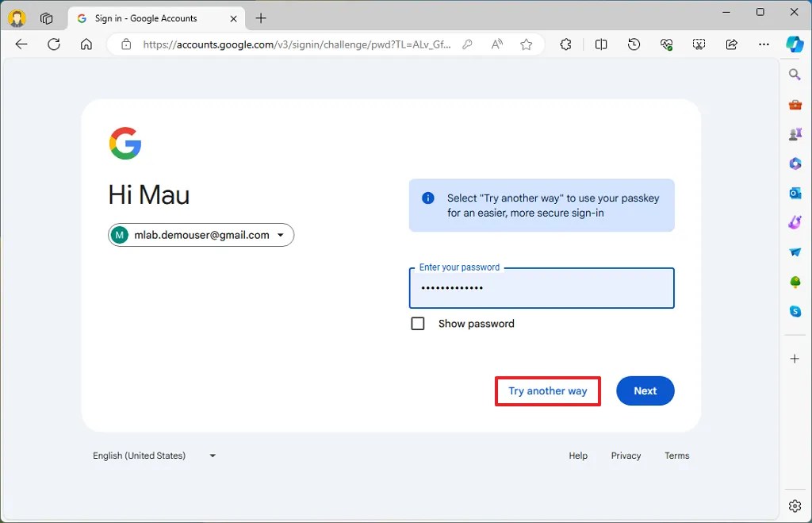Switch account via mlab.demouser@gmail.com dropdown

pos(201,235)
